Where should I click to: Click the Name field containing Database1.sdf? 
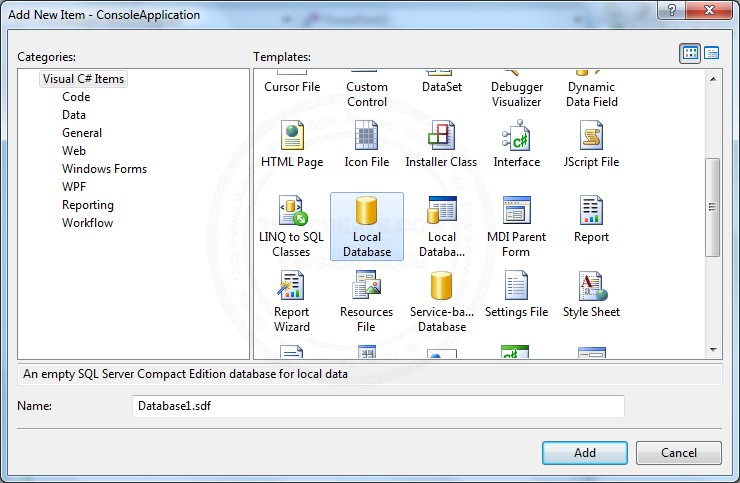378,406
